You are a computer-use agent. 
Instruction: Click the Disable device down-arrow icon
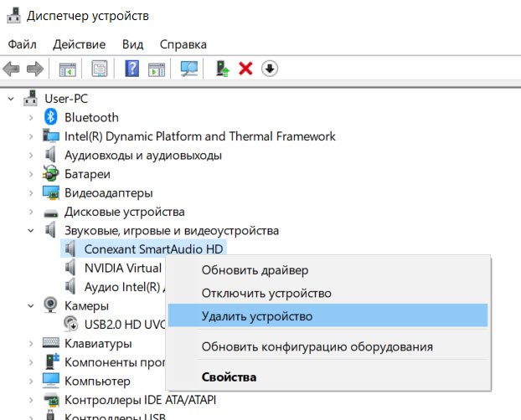(270, 69)
